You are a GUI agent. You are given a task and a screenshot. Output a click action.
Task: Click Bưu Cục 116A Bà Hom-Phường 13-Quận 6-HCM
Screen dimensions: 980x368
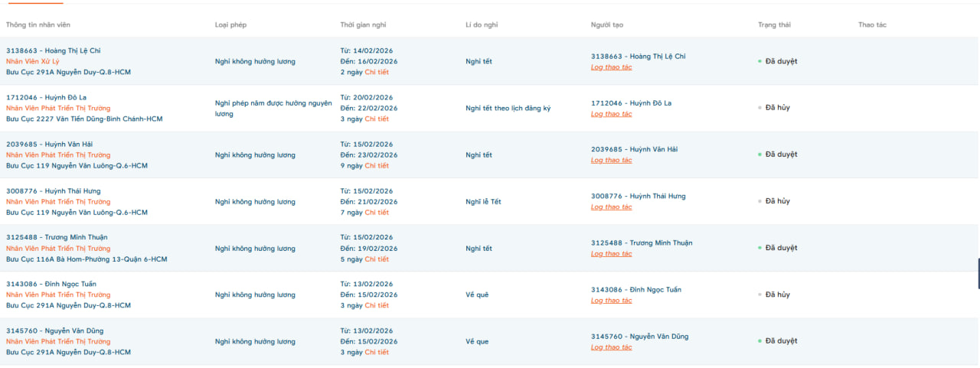(x=87, y=259)
